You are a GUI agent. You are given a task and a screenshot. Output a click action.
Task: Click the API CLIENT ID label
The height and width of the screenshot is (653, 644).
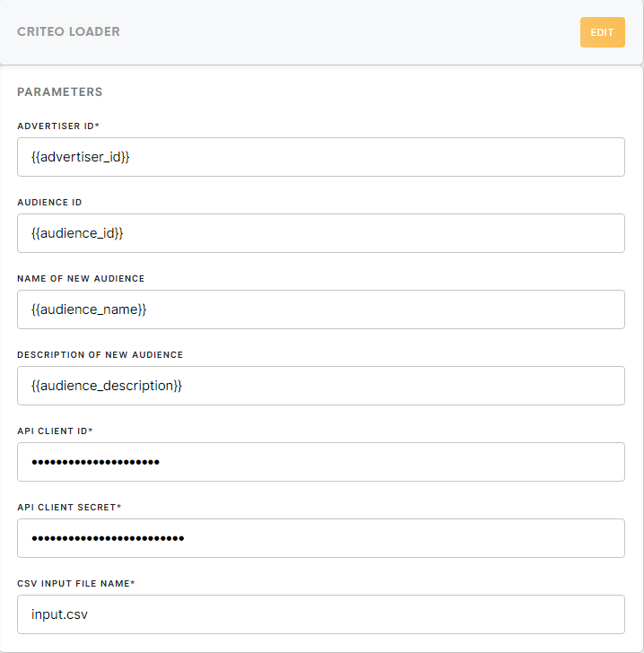[x=52, y=431]
